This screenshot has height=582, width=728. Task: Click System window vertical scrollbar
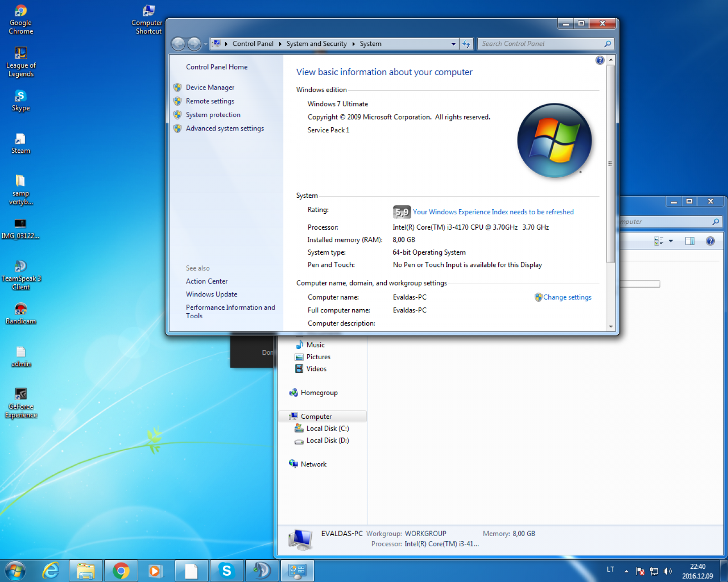(x=611, y=164)
